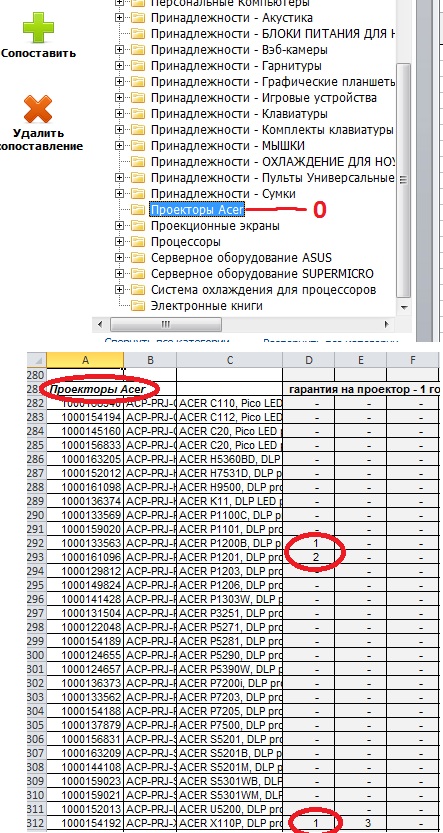Click horizontal scrollbar right arrow
Image resolution: width=443 pixels, height=833 pixels.
(x=387, y=324)
